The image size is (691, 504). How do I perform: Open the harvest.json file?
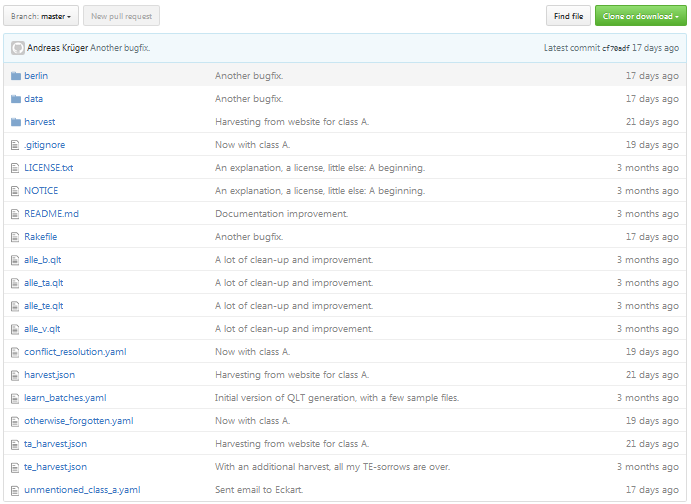click(49, 375)
